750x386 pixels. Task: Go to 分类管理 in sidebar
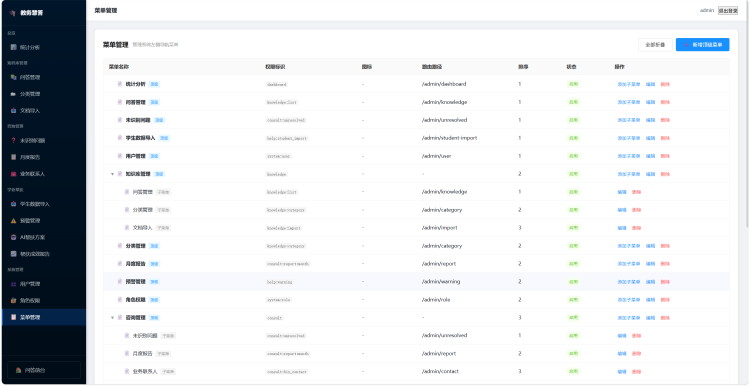44,94
